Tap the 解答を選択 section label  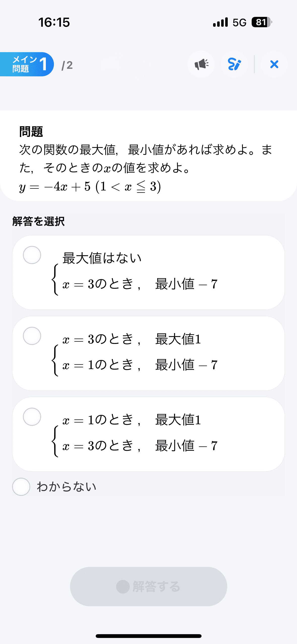pos(39,221)
